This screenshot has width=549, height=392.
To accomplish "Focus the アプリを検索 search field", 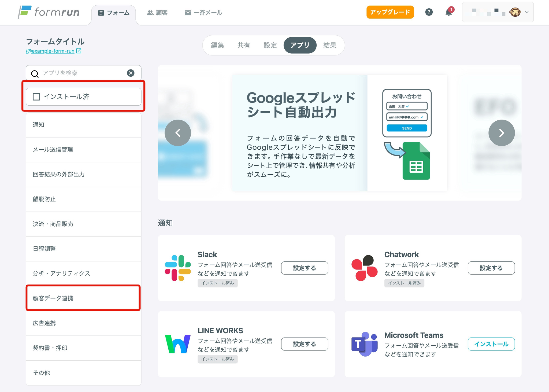I will (83, 73).
